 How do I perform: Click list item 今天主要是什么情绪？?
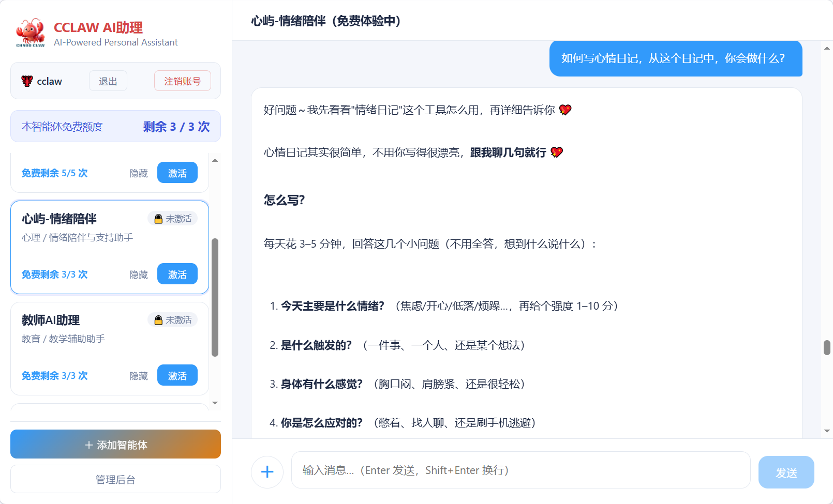tap(332, 306)
